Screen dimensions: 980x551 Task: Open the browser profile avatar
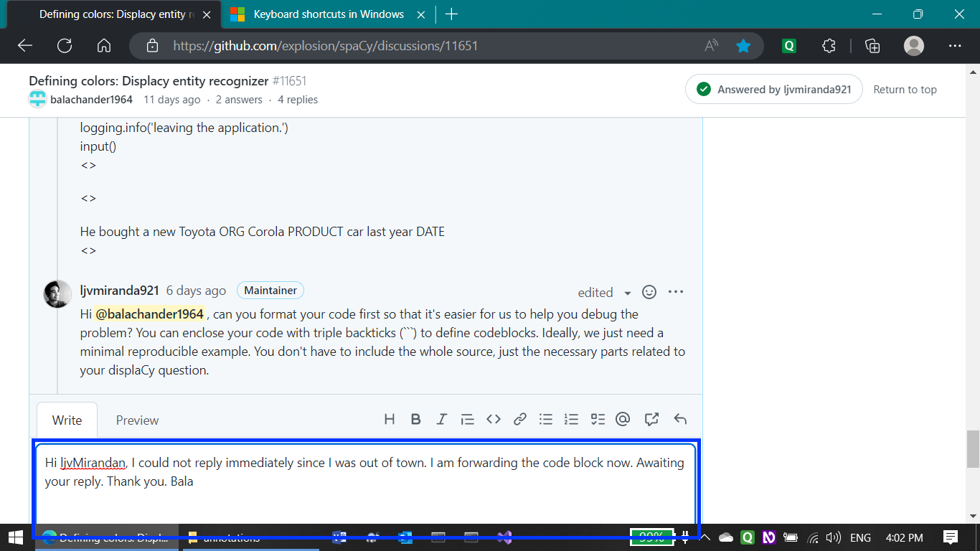pyautogui.click(x=914, y=46)
